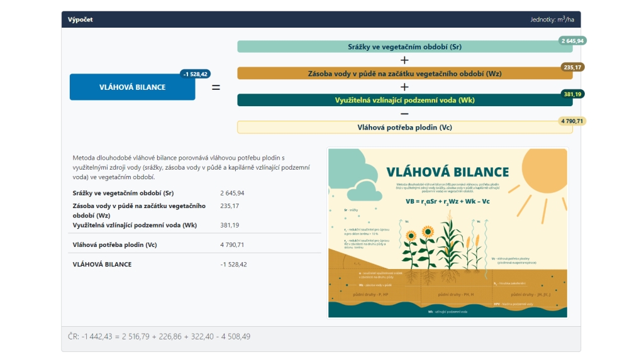Viewport: 644px width, 362px height.
Task: Click the 2 645,94 value badge
Action: click(572, 41)
